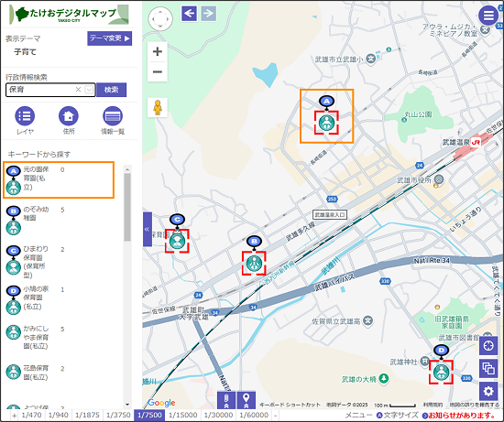
Task: Set scale to 1/15000
Action: point(182,415)
